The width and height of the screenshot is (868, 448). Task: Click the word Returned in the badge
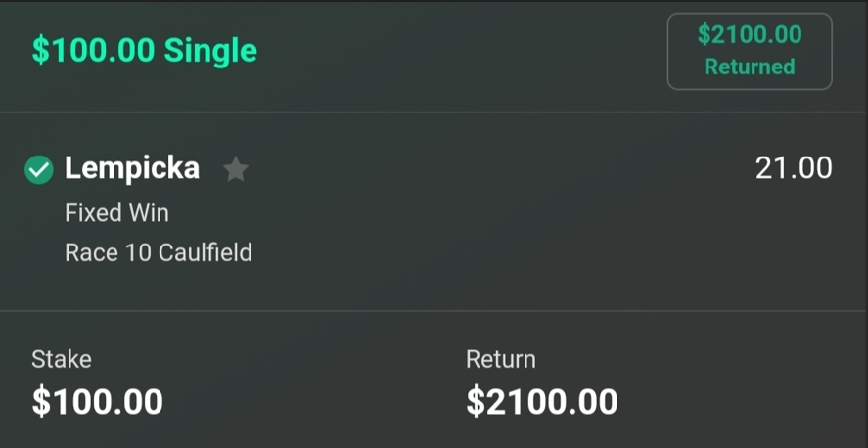pos(750,67)
